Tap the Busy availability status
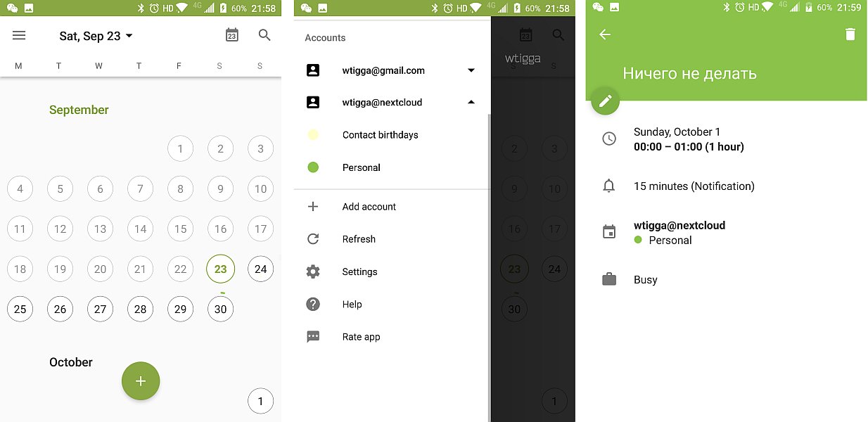 (645, 279)
